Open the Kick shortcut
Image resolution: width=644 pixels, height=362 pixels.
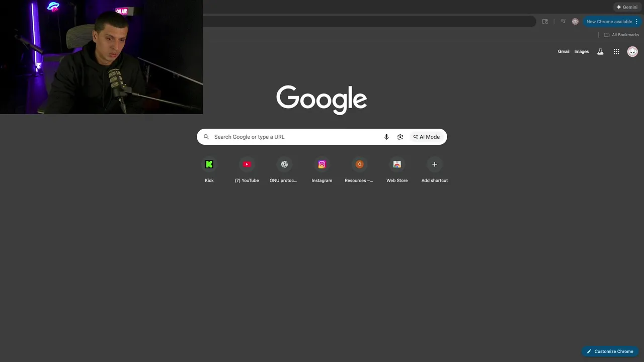[209, 170]
